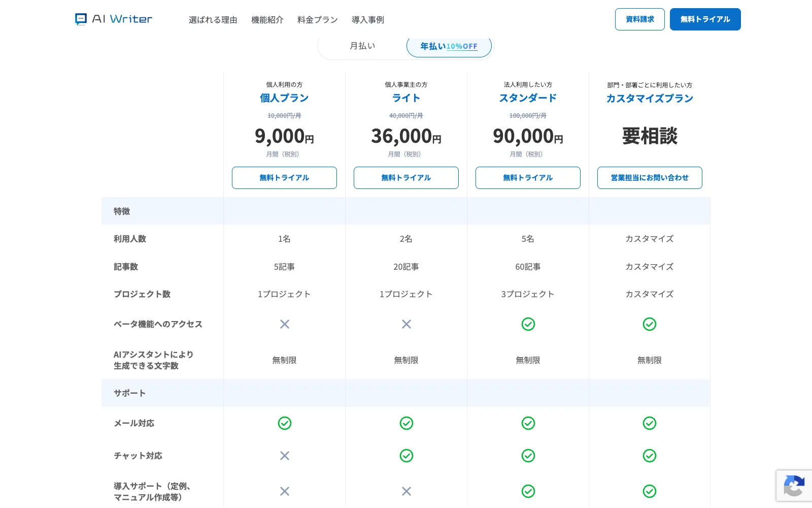Start free trial for the スタンダード plan
This screenshot has width=812, height=508.
528,178
